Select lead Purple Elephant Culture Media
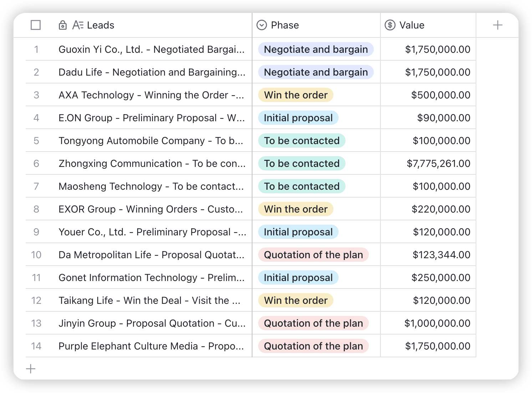Image resolution: width=532 pixels, height=393 pixels. point(151,346)
